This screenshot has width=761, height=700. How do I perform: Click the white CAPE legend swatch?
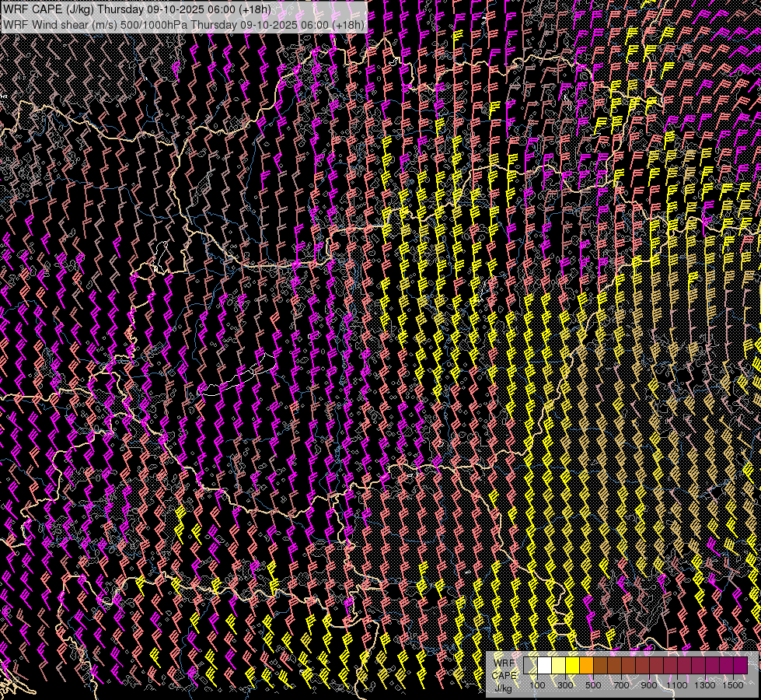[545, 666]
